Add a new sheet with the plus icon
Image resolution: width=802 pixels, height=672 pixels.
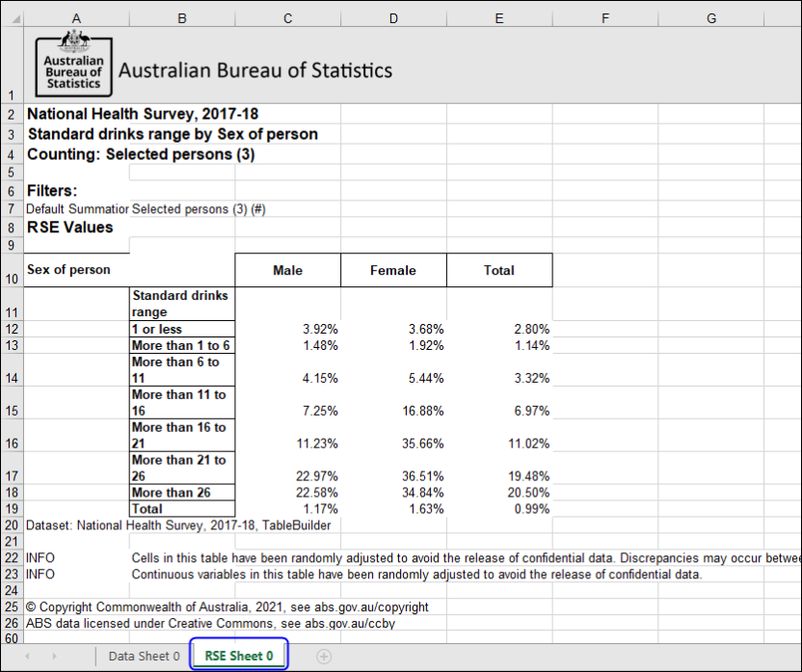[324, 655]
